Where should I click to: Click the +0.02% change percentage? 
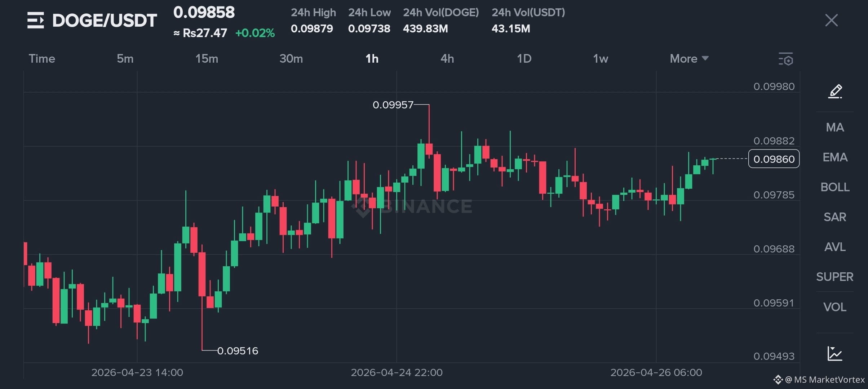point(255,33)
